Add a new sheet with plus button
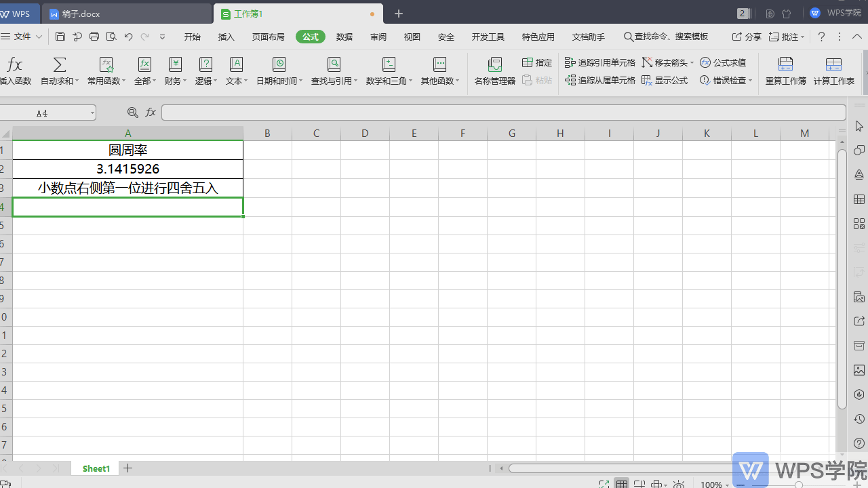The width and height of the screenshot is (868, 488). click(x=127, y=468)
